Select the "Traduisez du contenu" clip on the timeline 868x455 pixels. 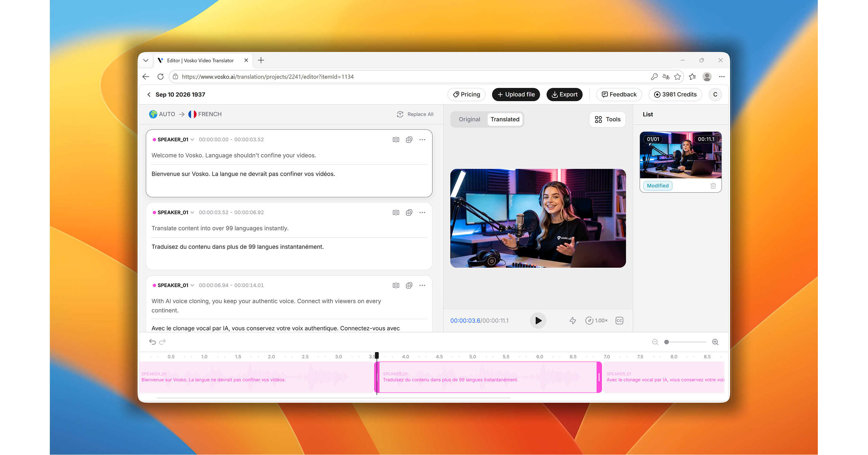point(488,377)
